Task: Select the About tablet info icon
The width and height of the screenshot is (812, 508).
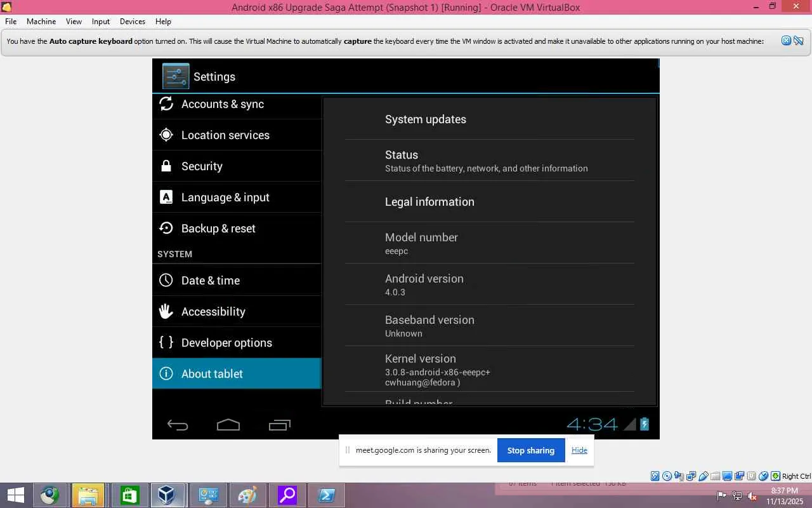Action: [166, 373]
